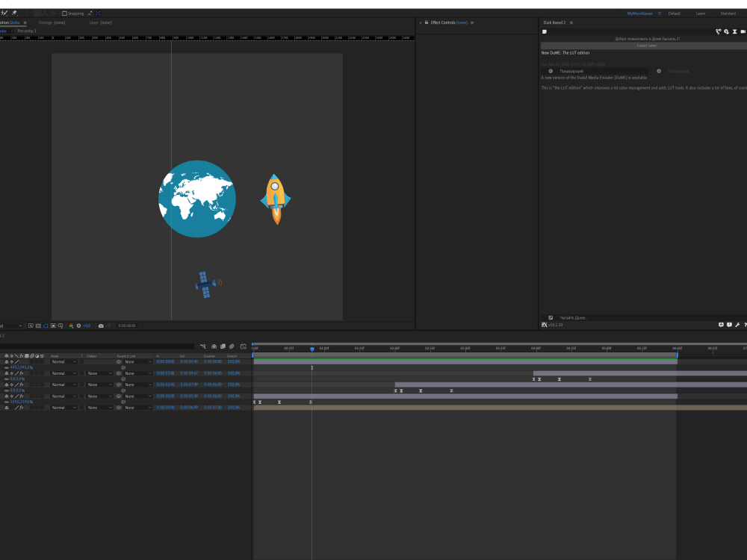Toggle transparency grid icon in viewer footer
The height and width of the screenshot is (560, 747).
tap(38, 326)
